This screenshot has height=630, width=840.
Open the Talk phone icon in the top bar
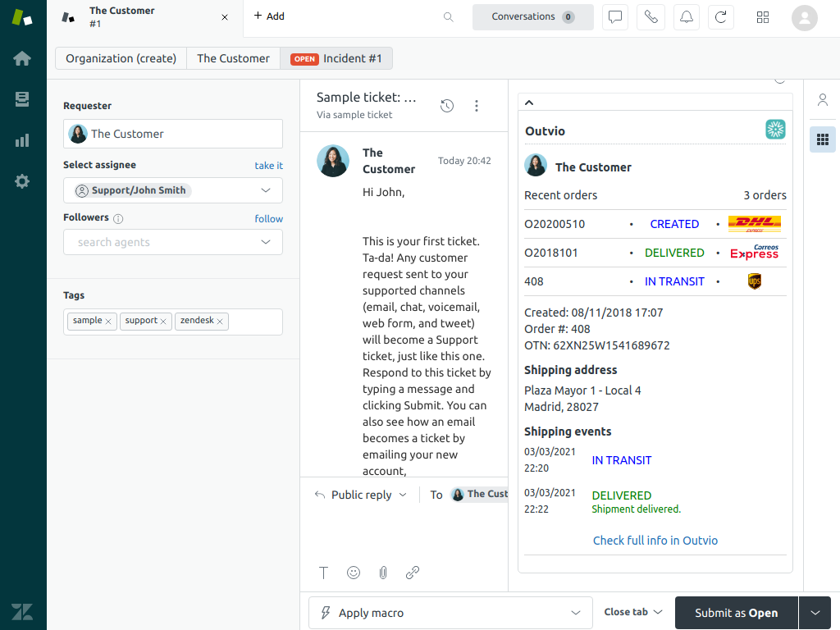[651, 17]
